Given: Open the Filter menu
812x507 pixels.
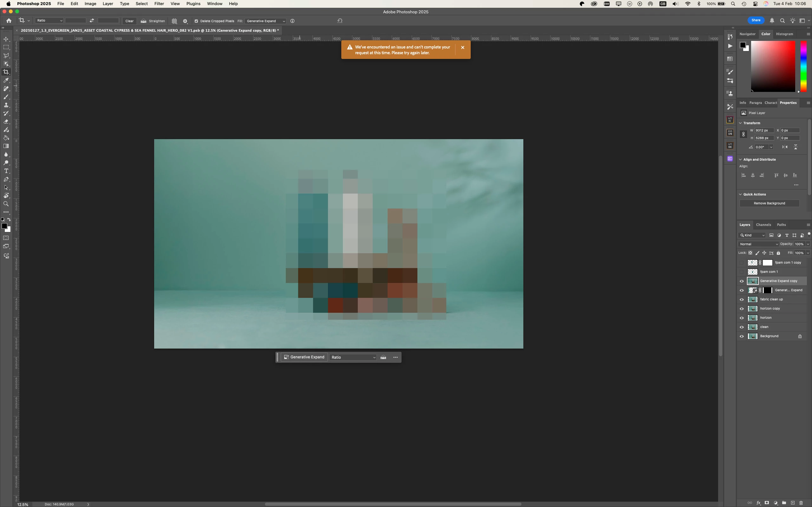Looking at the screenshot, I should click(159, 4).
